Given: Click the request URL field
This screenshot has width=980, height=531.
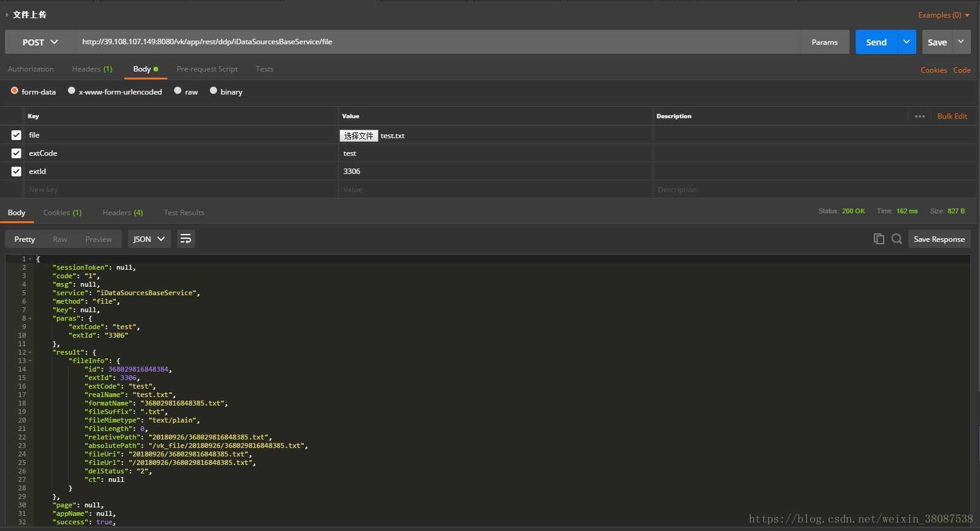Looking at the screenshot, I should pos(437,42).
